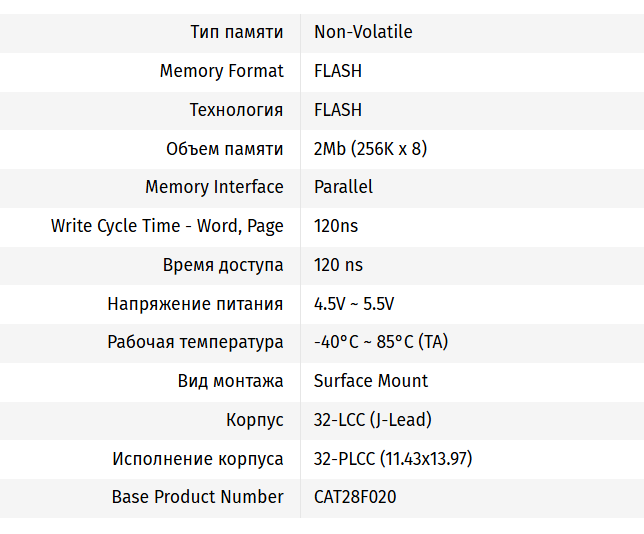This screenshot has height=534, width=644.
Task: Click the "Parallel" value text
Action: [x=343, y=187]
